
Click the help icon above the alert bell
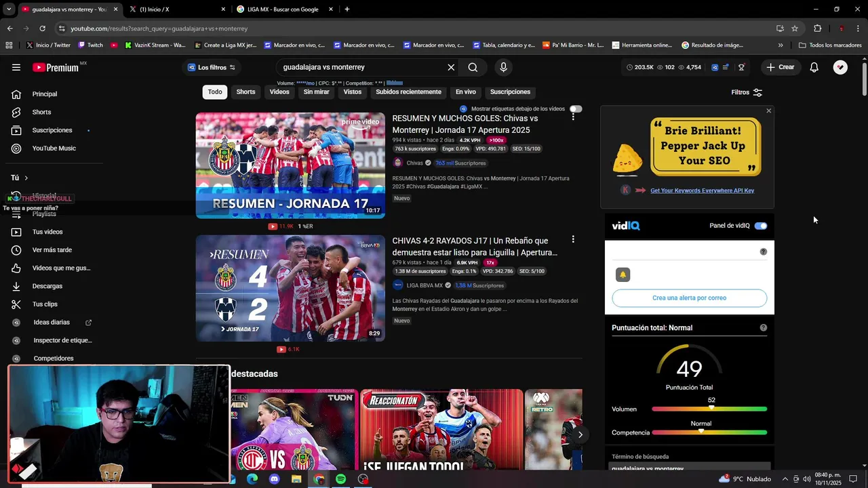[x=764, y=251]
